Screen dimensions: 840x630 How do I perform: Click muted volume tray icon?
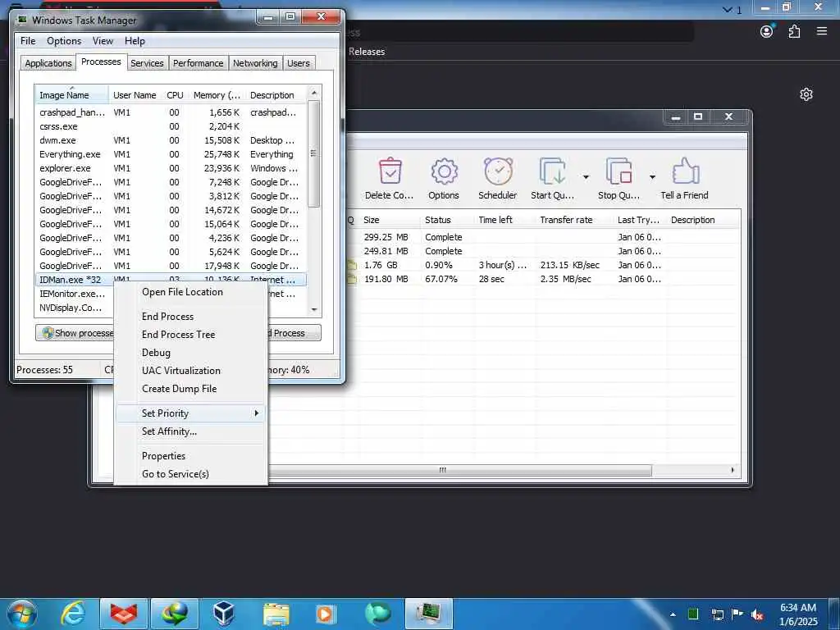(757, 614)
